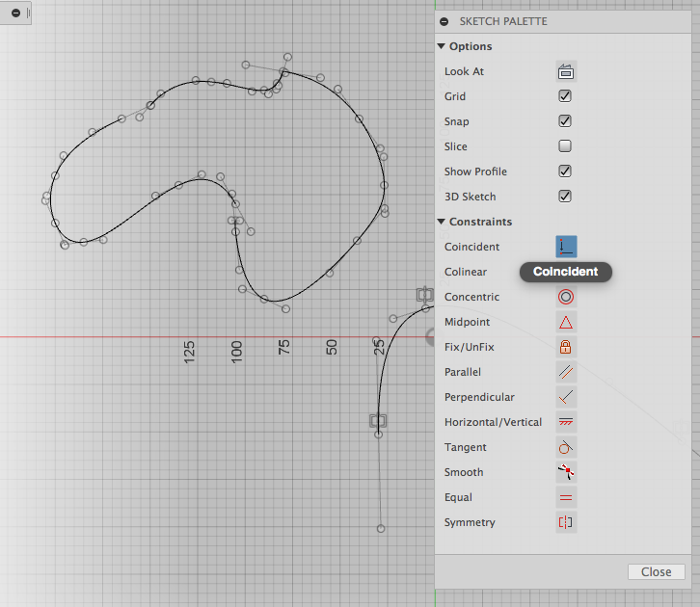Click the Colinear constraint label
The width and height of the screenshot is (700, 607).
point(466,272)
